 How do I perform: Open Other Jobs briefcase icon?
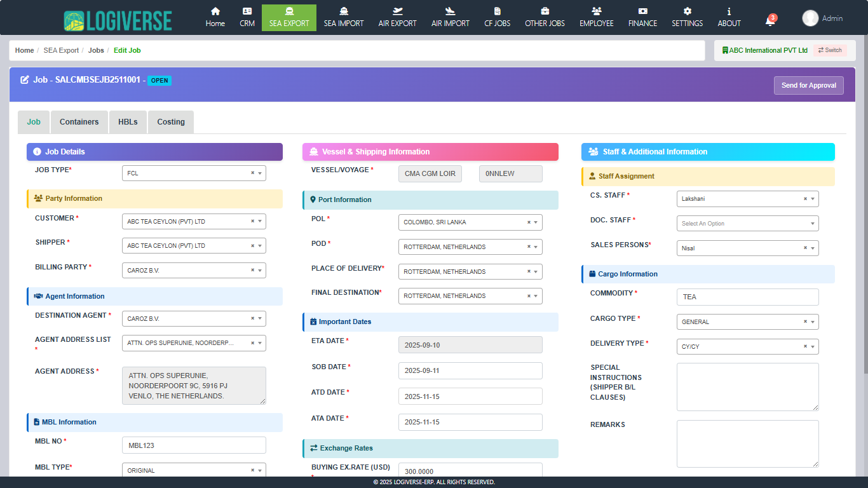[545, 11]
